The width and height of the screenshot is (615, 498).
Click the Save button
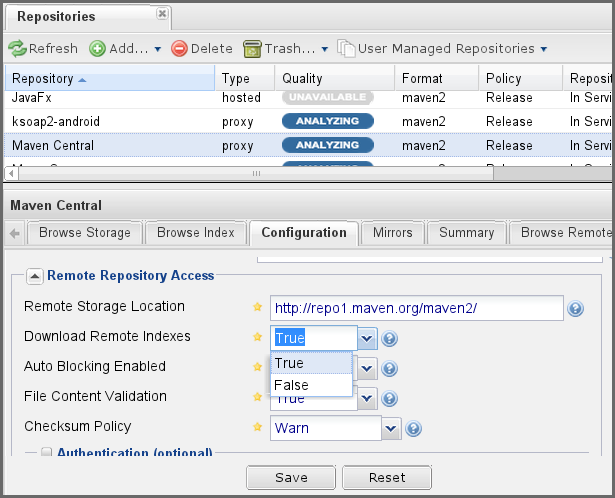point(291,478)
